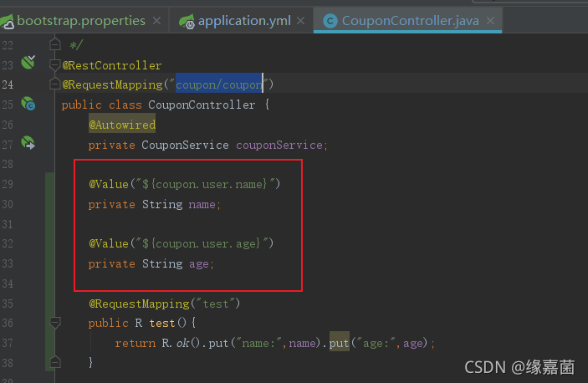This screenshot has width=588, height=383.
Task: Click the "name:" string literal on line 37
Action: pyautogui.click(x=258, y=343)
